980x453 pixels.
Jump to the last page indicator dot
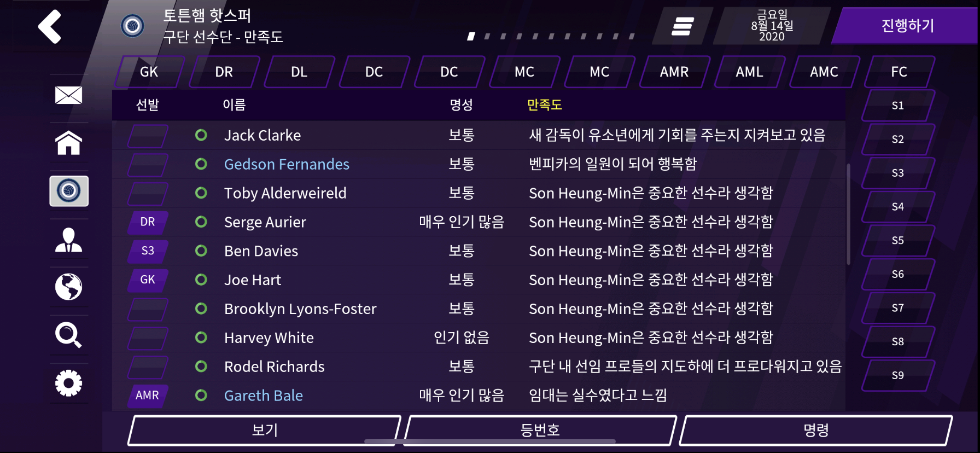(x=632, y=37)
